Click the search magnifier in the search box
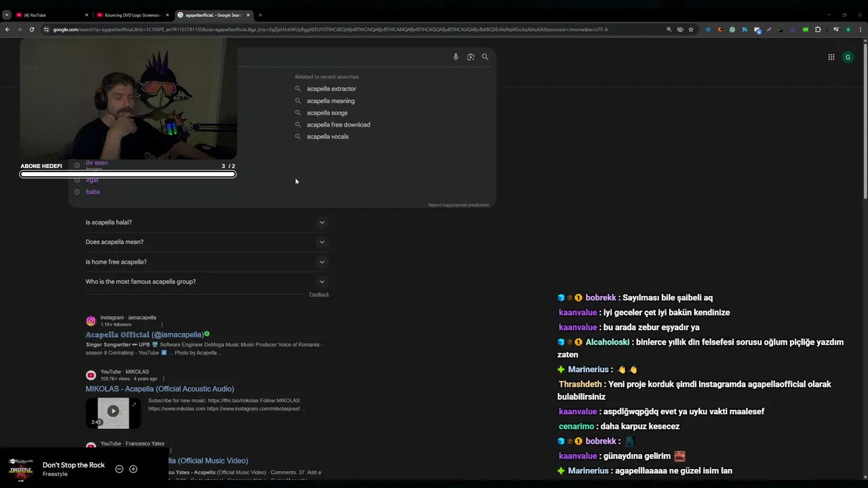The height and width of the screenshot is (488, 868). coord(485,57)
